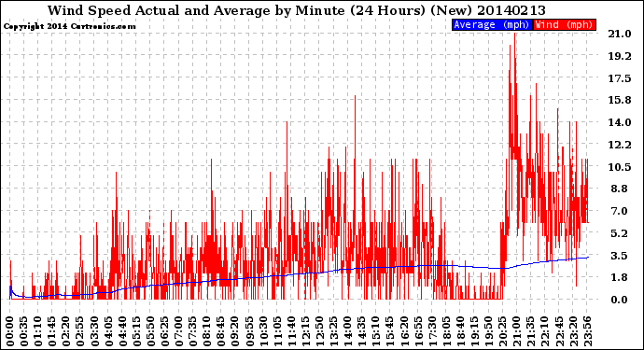Click the x-axis time label 07:35
This screenshot has height=350, width=644.
pyautogui.click(x=192, y=331)
